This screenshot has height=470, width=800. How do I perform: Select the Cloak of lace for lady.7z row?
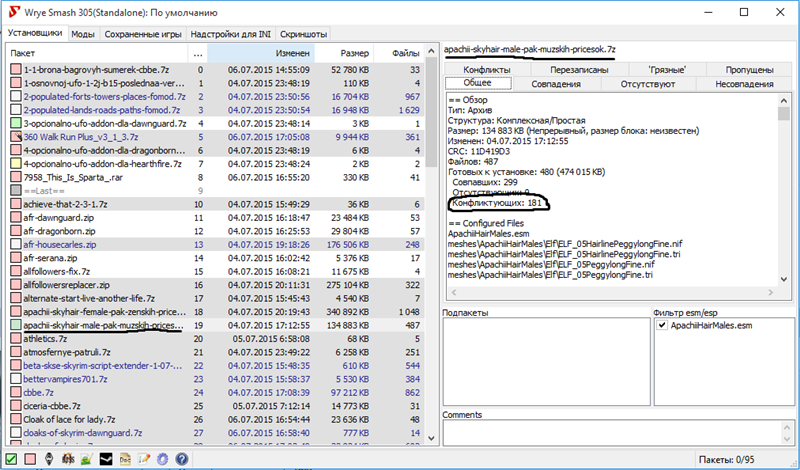click(215, 419)
